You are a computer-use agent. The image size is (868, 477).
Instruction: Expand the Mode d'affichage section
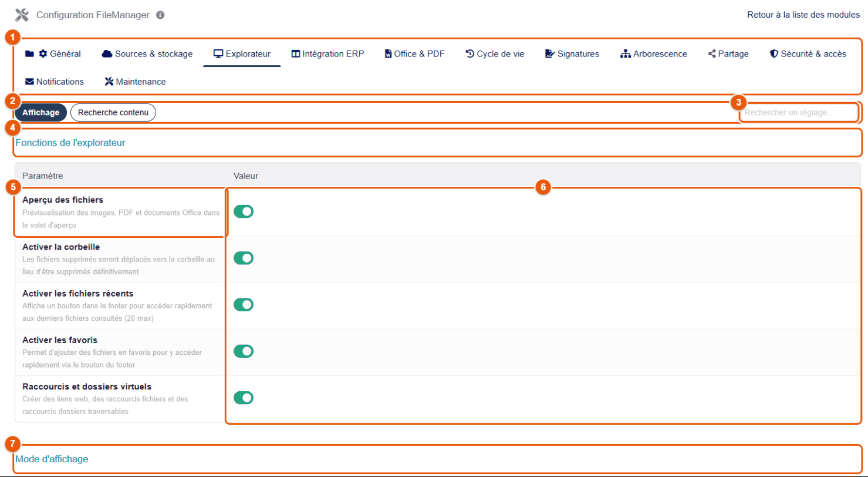[52, 459]
